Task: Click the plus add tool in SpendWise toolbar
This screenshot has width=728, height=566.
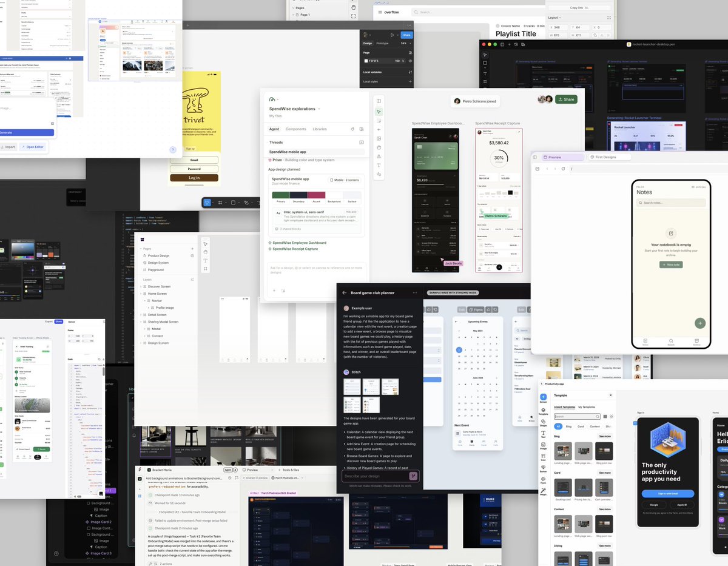Action: (x=379, y=129)
